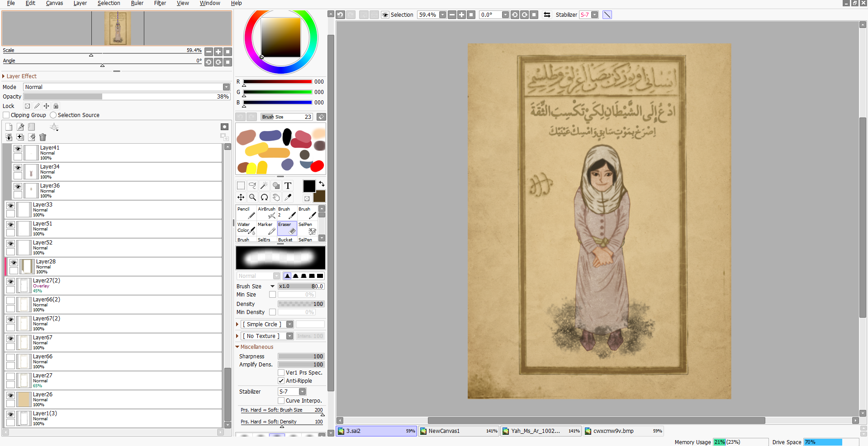Flip canvas view horizontally

pos(547,15)
